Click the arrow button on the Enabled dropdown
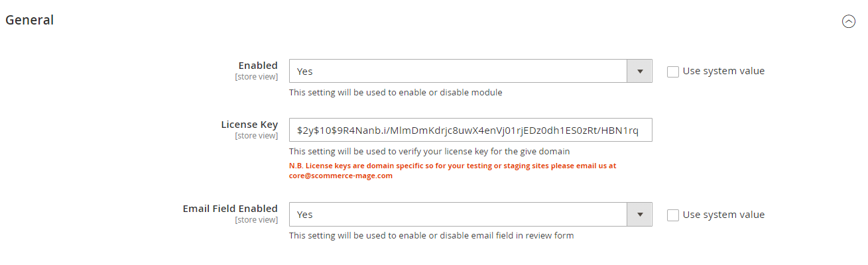Viewport: 868px width, 265px height. [639, 72]
